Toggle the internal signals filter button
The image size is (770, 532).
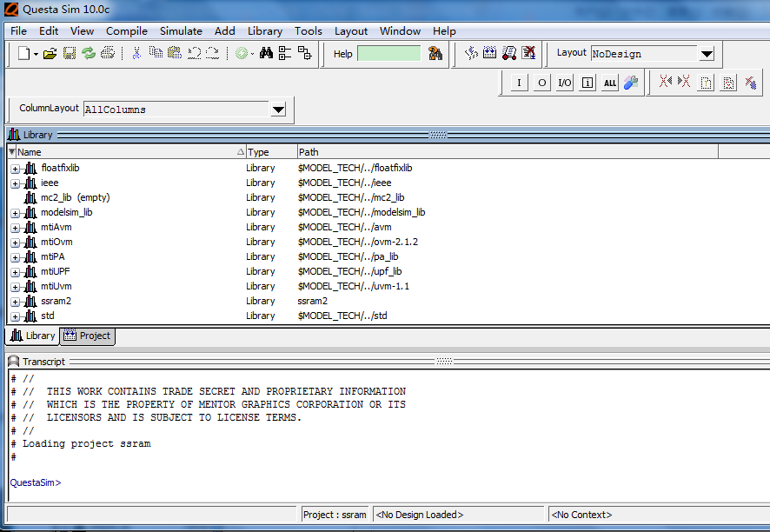pos(587,83)
